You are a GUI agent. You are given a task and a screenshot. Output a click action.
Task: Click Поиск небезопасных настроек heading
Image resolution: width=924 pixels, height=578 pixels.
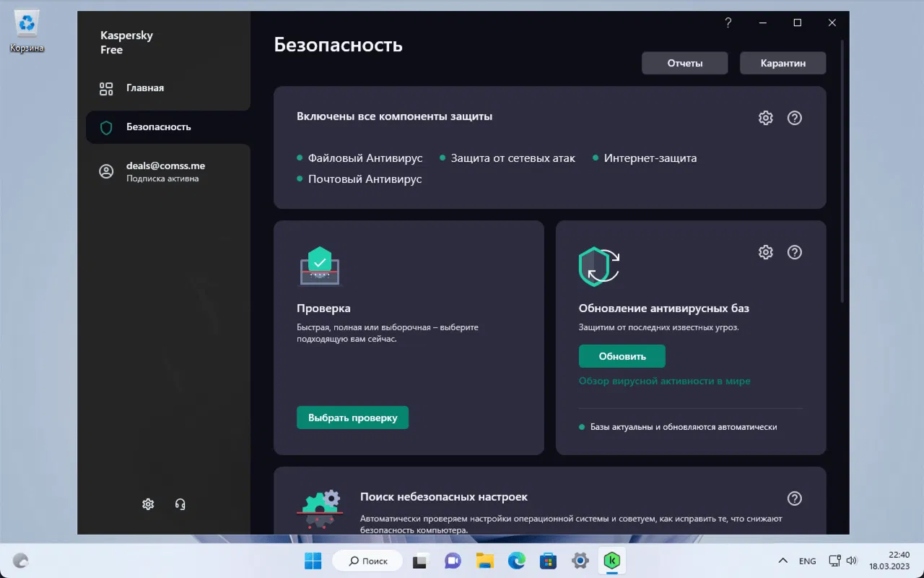tap(444, 497)
